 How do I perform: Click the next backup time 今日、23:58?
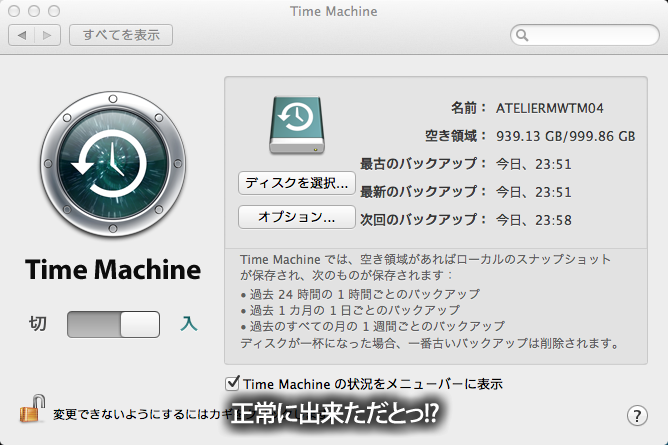[533, 220]
